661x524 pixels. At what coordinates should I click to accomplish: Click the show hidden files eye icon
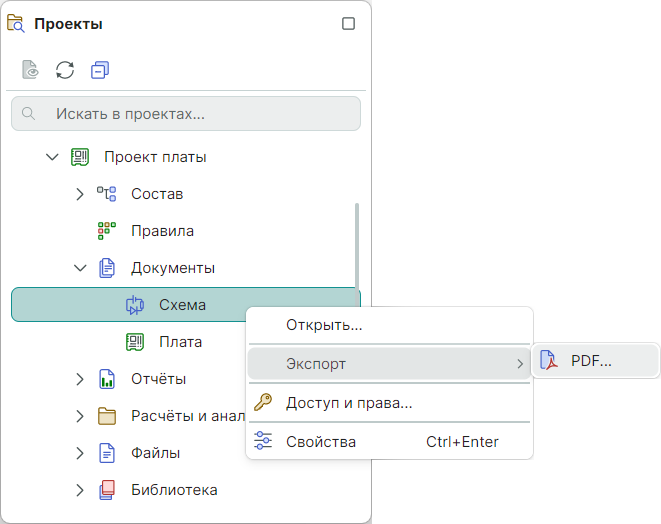pyautogui.click(x=31, y=70)
